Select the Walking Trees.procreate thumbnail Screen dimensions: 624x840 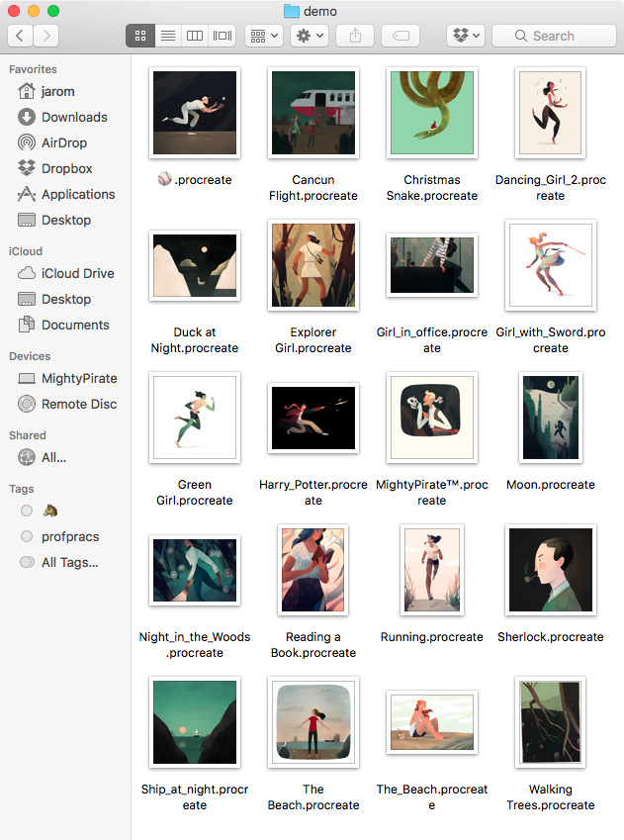550,722
